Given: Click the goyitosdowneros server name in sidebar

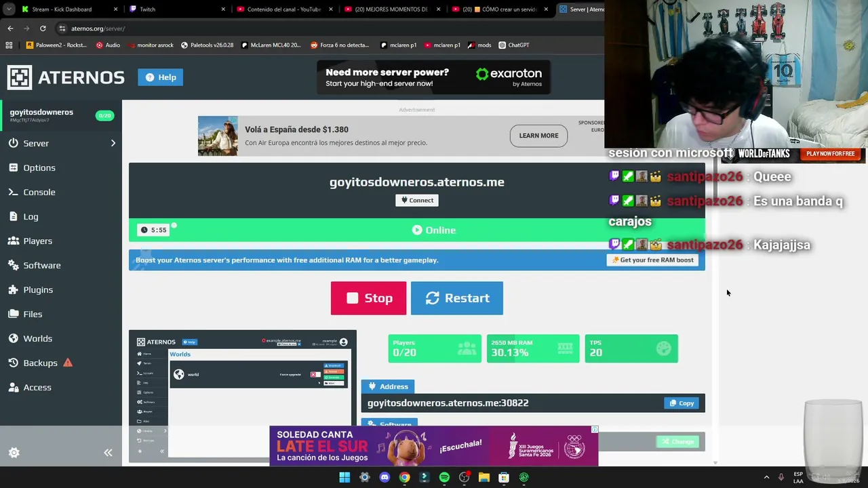Looking at the screenshot, I should pyautogui.click(x=41, y=112).
